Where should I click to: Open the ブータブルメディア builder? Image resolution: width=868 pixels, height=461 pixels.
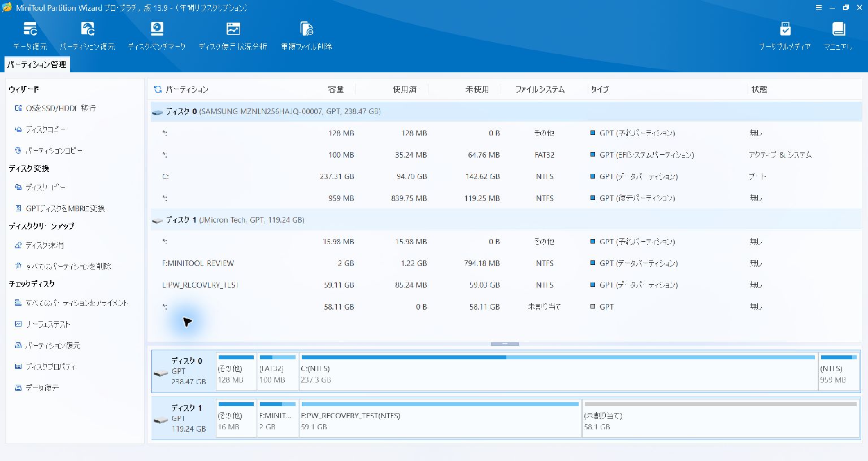785,36
